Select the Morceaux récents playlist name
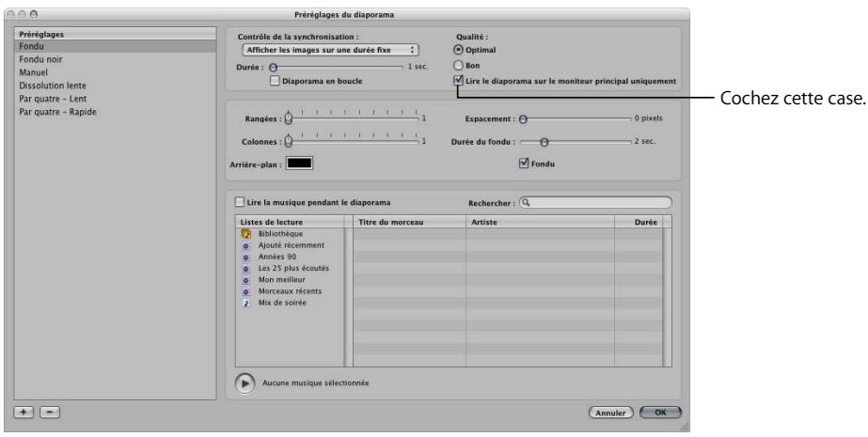This screenshot has height=437, width=868. [290, 291]
